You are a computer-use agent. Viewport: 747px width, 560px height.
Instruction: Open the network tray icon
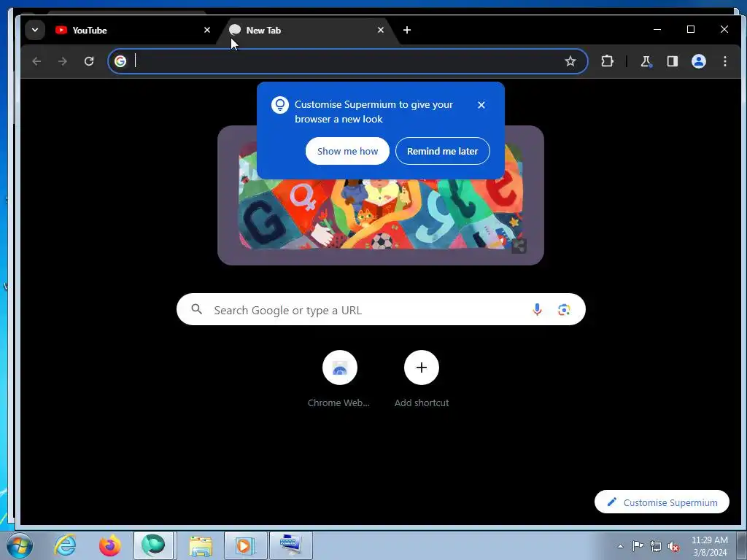(x=656, y=546)
